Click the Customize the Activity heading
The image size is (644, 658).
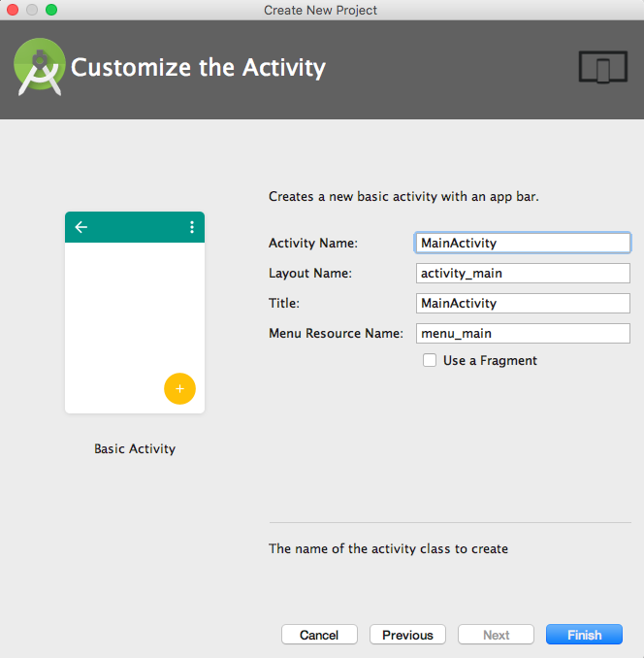click(x=199, y=68)
